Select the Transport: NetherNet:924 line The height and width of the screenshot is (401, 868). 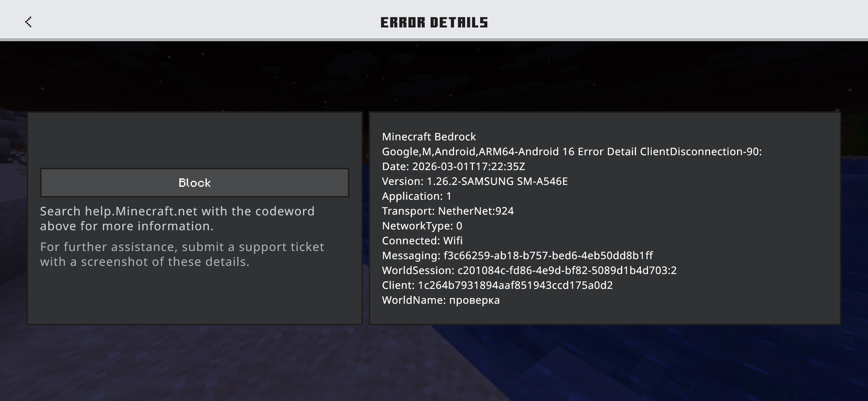pyautogui.click(x=448, y=211)
